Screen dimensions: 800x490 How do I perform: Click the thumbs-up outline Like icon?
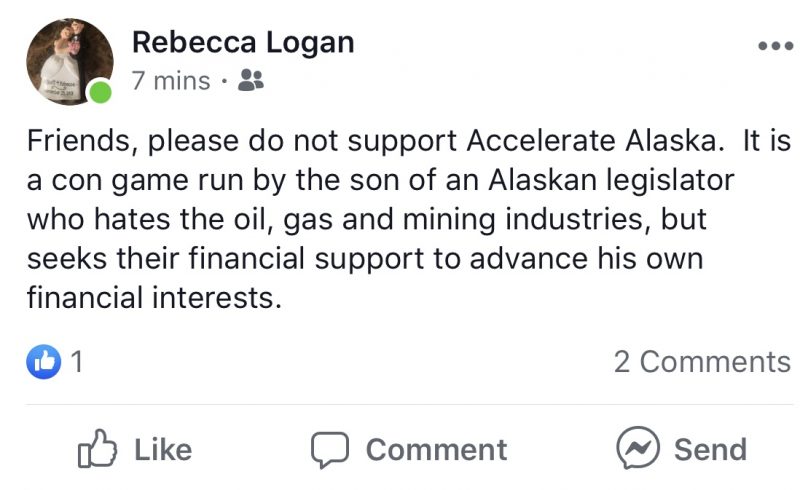(97, 449)
